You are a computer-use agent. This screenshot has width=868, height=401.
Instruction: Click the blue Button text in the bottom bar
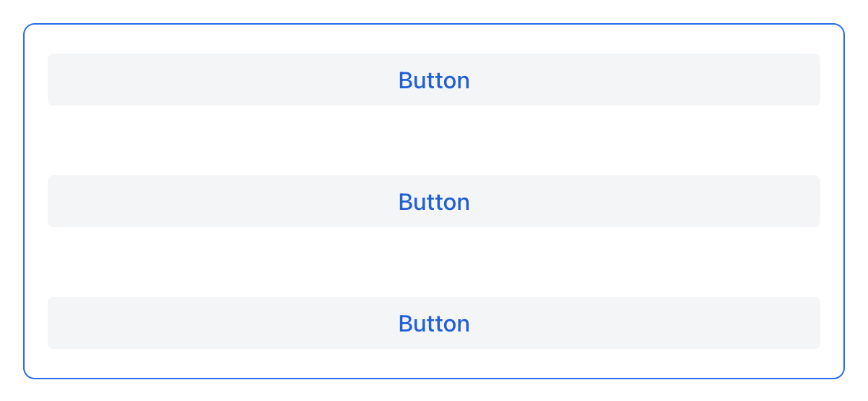coord(434,323)
